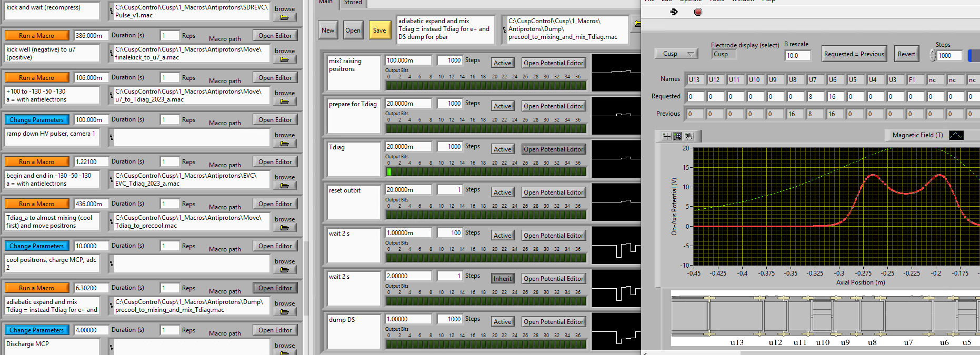The height and width of the screenshot is (355, 980).
Task: Click the red abort execution button
Action: click(x=698, y=12)
